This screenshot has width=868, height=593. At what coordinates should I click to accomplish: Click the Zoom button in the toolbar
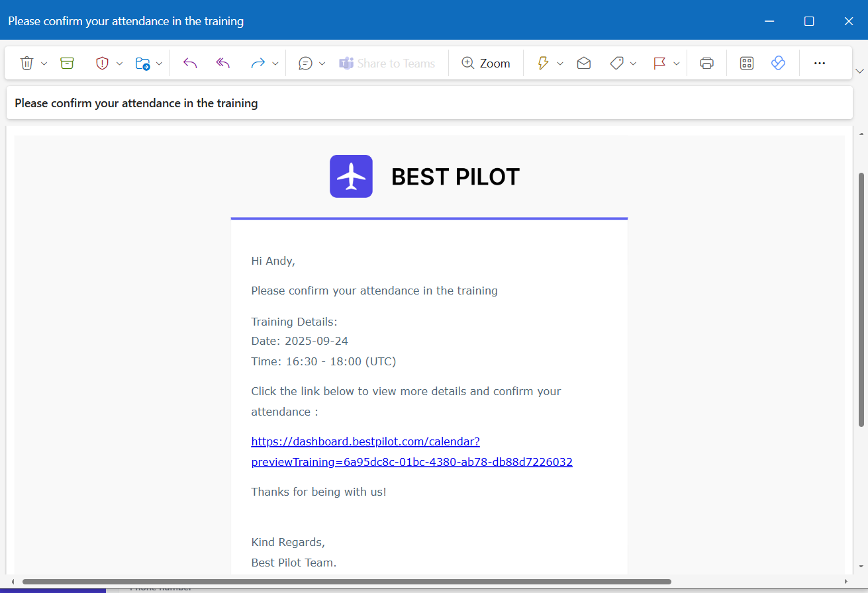(x=486, y=64)
